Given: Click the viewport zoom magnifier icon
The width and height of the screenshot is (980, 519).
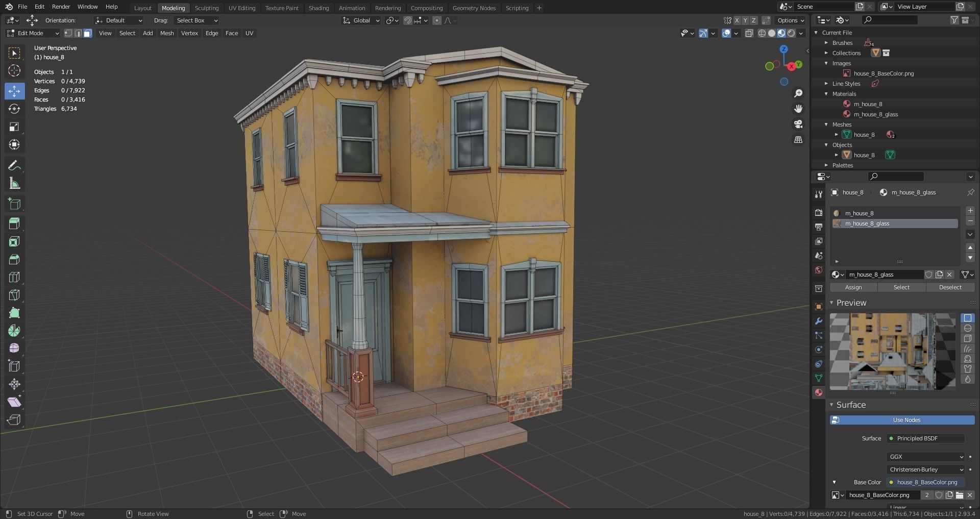Looking at the screenshot, I should point(798,93).
